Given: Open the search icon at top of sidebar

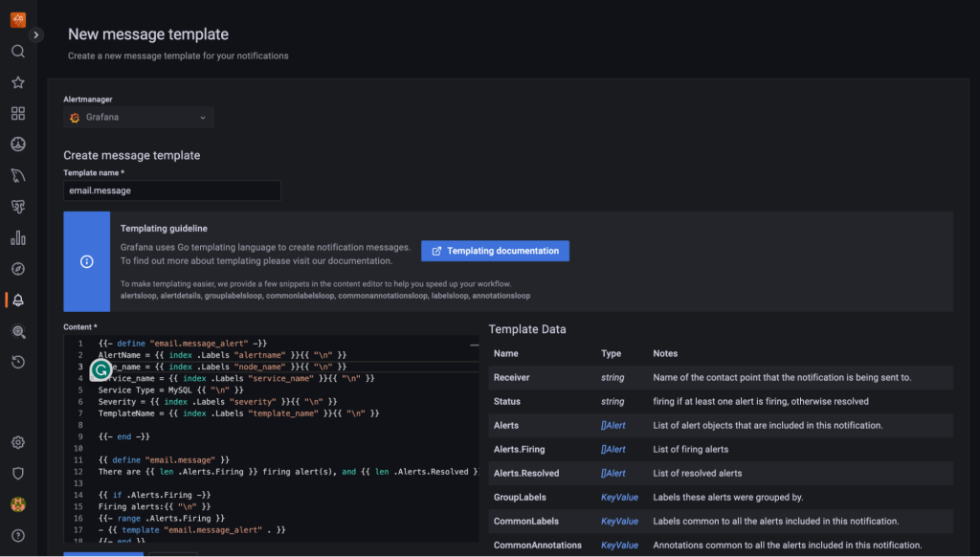Looking at the screenshot, I should 17,52.
